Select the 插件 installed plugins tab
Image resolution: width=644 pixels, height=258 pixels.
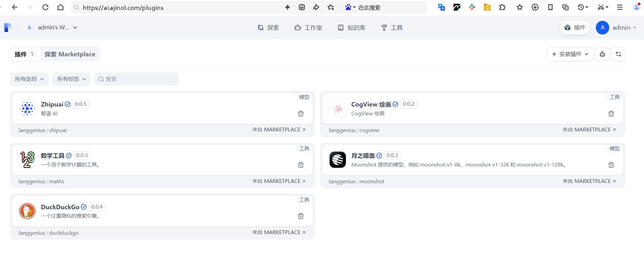click(25, 54)
